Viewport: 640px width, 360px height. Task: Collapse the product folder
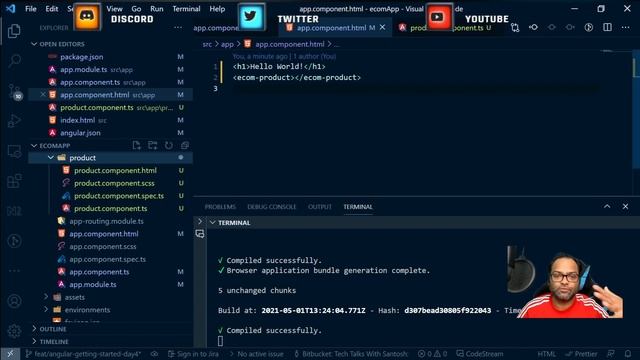tap(51, 158)
